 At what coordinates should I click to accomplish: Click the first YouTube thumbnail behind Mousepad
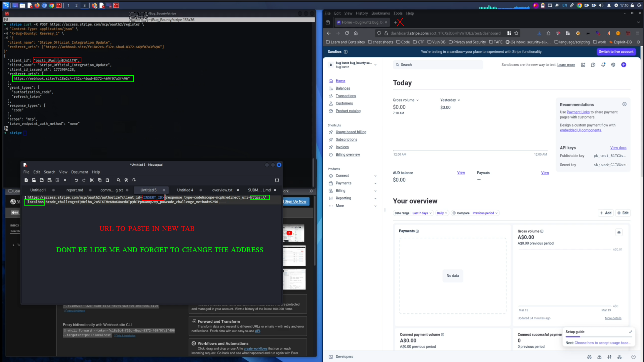click(294, 233)
